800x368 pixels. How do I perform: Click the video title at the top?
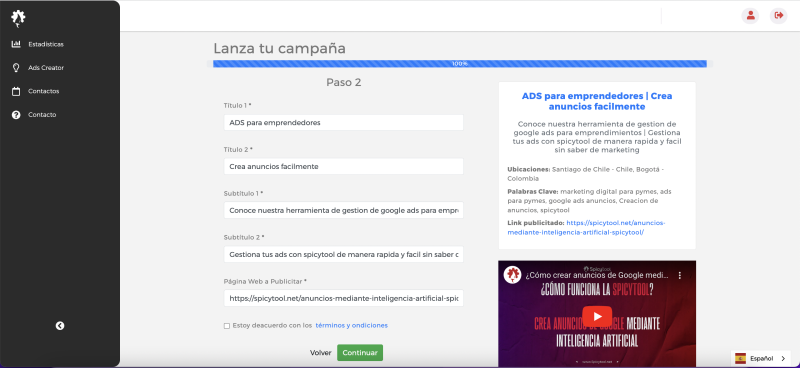click(596, 275)
